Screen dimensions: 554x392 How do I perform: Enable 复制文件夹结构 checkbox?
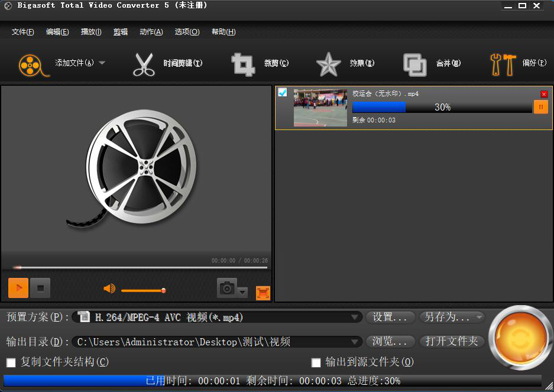pos(11,362)
